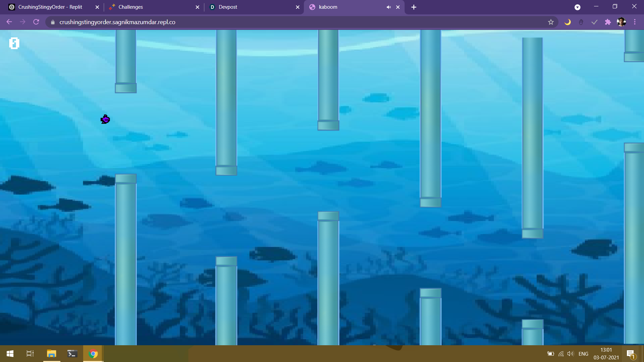
Task: Click the address bar URL
Action: [117, 22]
